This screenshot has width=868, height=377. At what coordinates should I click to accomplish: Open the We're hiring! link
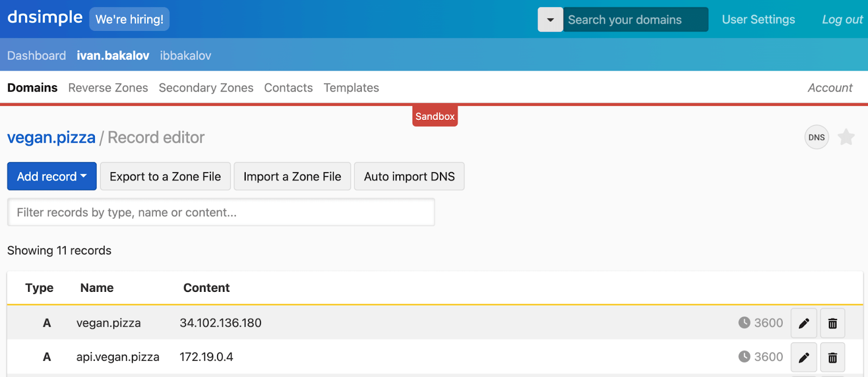(x=129, y=20)
